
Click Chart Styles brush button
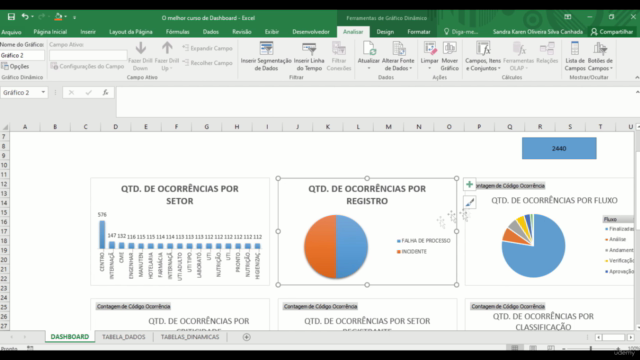469,202
